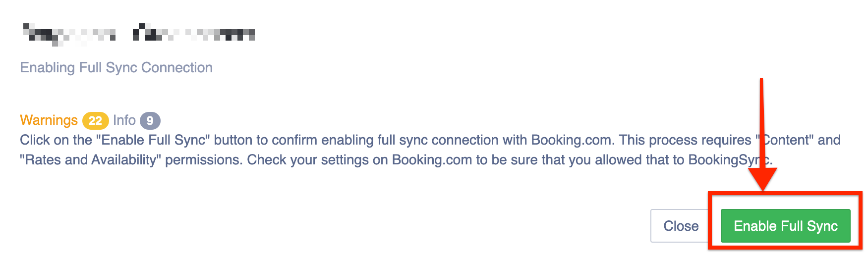Viewport: 868px width, 255px height.
Task: Click the first blurred word in title
Action: tap(69, 34)
